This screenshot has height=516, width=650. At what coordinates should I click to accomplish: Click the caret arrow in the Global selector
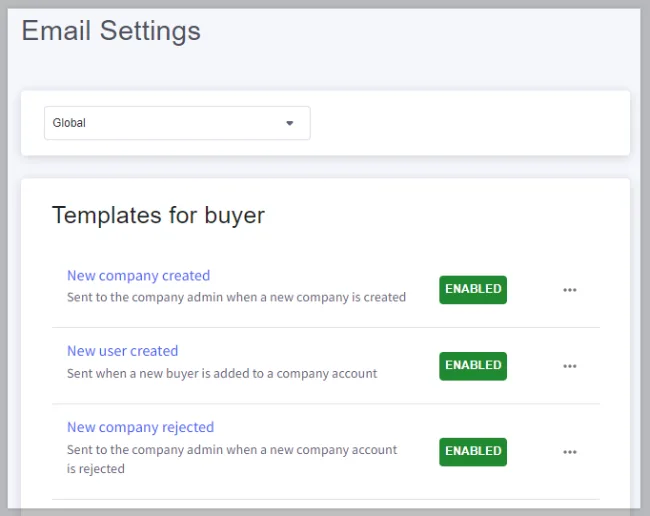point(290,123)
